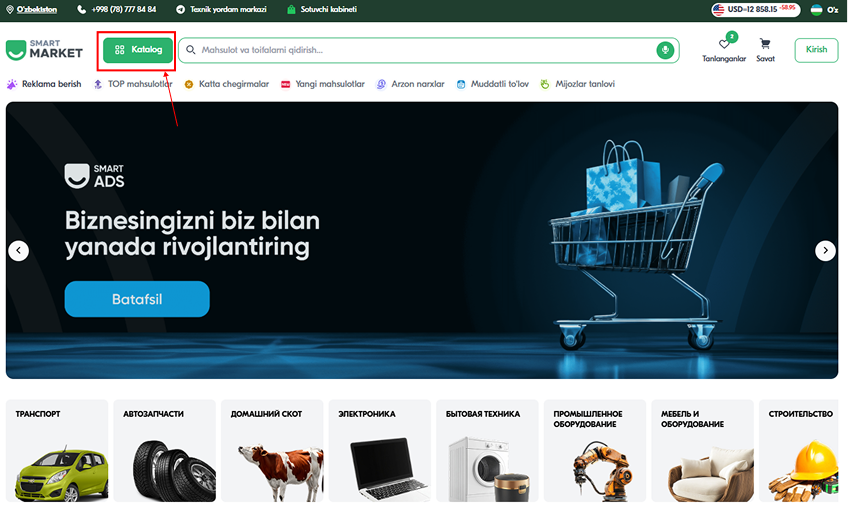
Task: Open the Savat shopping cart icon
Action: pyautogui.click(x=765, y=44)
